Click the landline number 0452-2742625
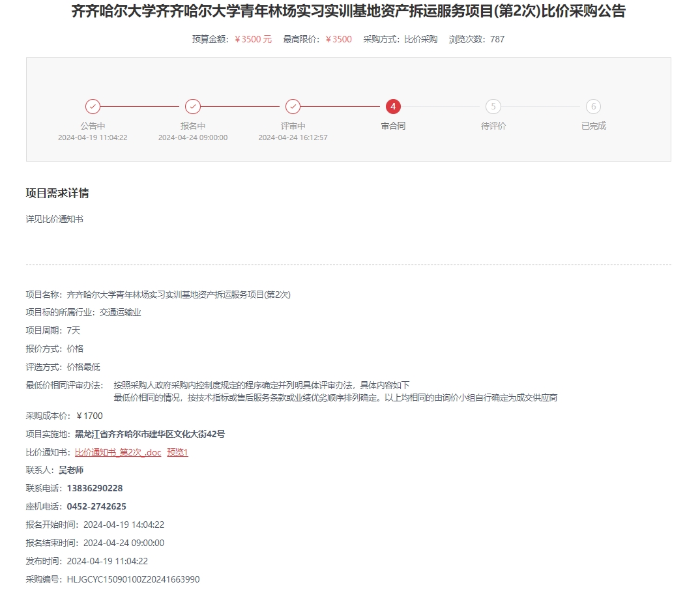 click(x=96, y=506)
